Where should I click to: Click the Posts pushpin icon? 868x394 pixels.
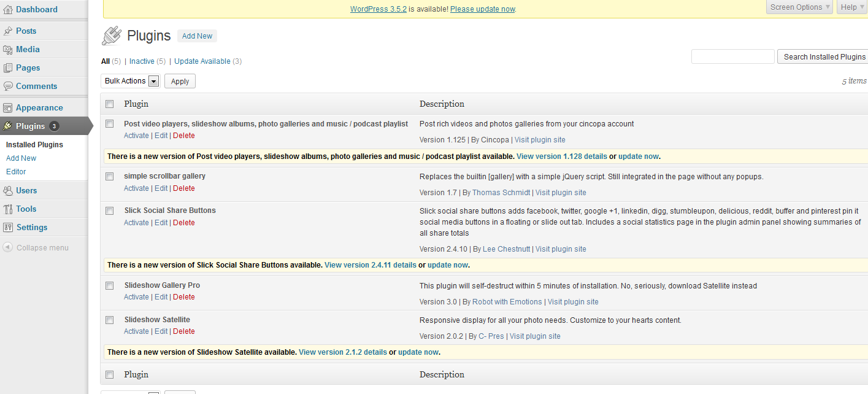[8, 31]
